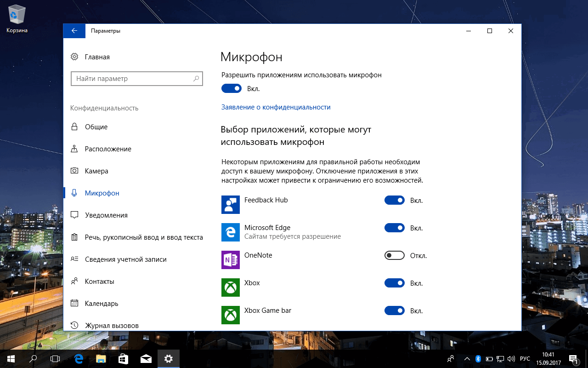This screenshot has width=588, height=368.
Task: Open Mail app from the taskbar
Action: (x=146, y=358)
